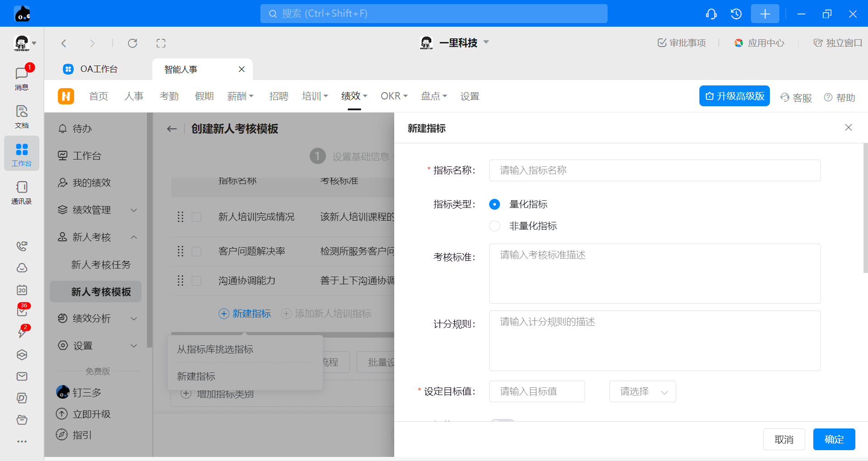Select the 量化指标 radio button
This screenshot has height=461, width=868.
pyautogui.click(x=495, y=204)
